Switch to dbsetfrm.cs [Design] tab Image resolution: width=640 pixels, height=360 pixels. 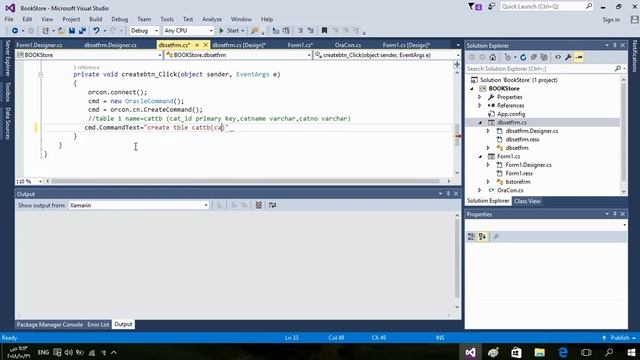click(x=239, y=45)
